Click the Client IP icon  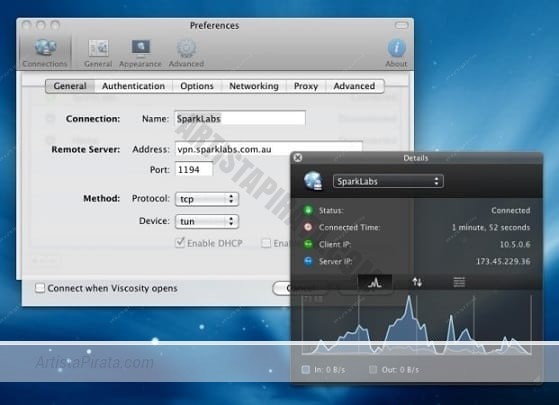308,244
